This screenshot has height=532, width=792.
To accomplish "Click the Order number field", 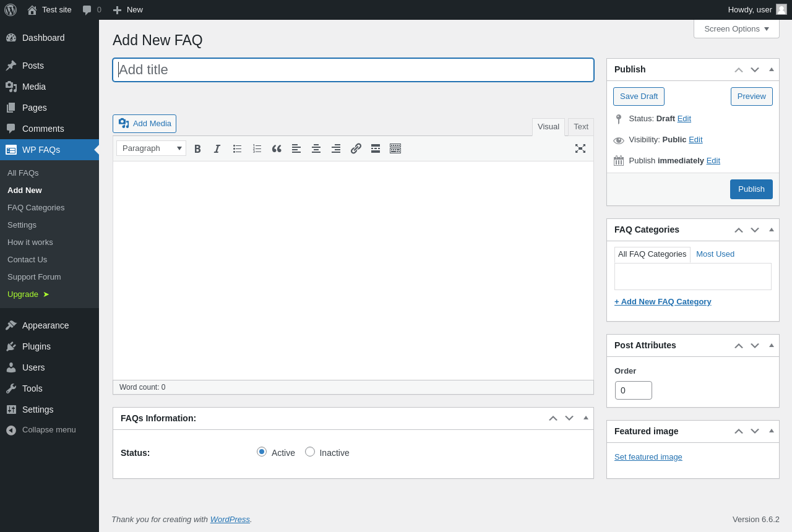I will [634, 390].
